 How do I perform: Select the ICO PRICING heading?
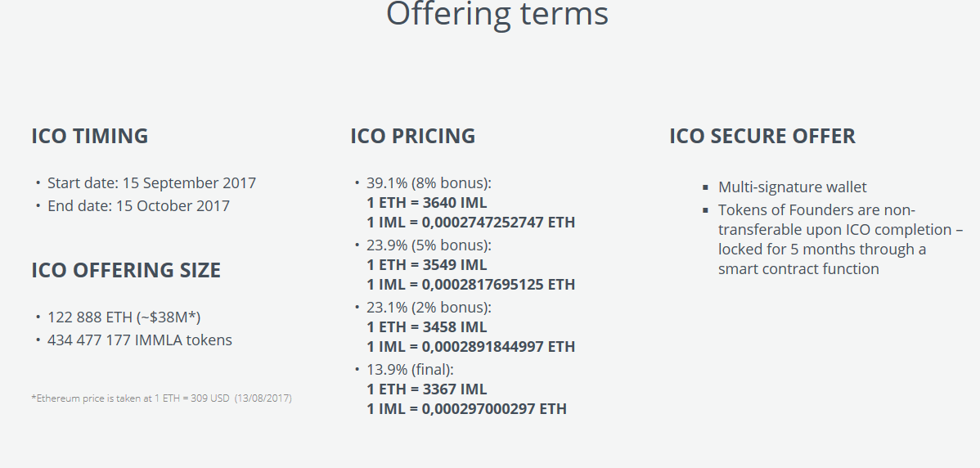[412, 136]
